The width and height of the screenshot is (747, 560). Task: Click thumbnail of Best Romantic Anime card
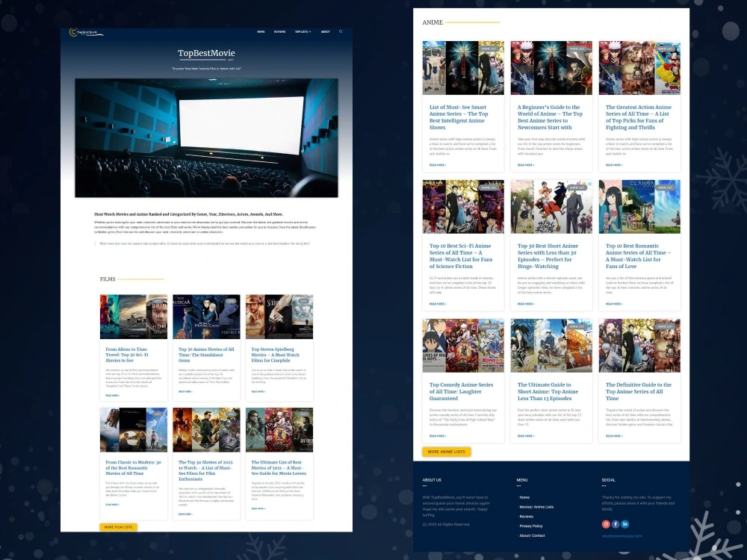pyautogui.click(x=639, y=207)
